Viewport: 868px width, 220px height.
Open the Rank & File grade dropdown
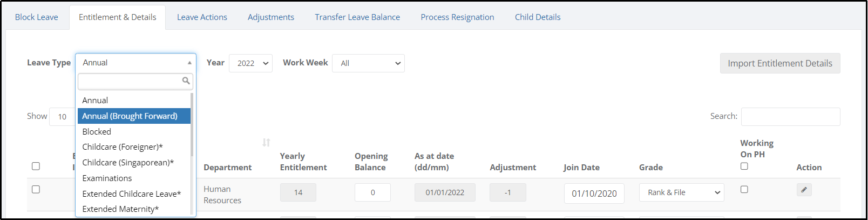(682, 192)
